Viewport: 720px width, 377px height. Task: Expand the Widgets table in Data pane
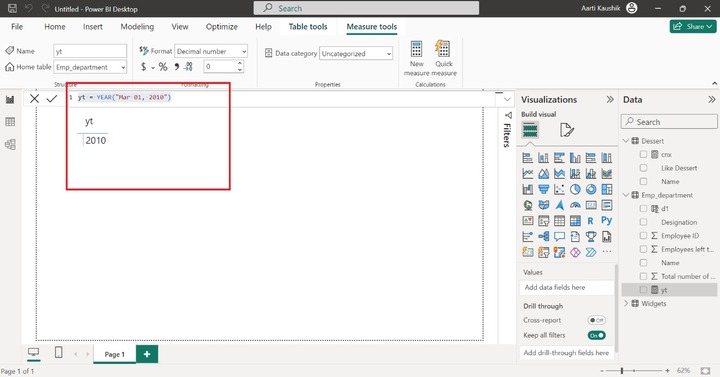(626, 304)
